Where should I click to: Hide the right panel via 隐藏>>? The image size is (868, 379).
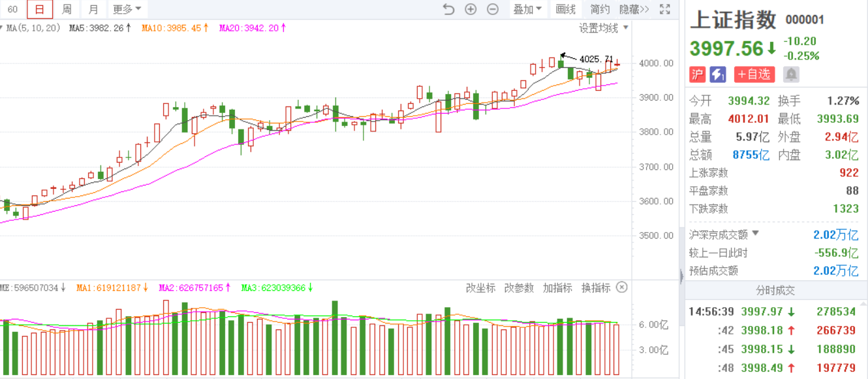tap(634, 9)
